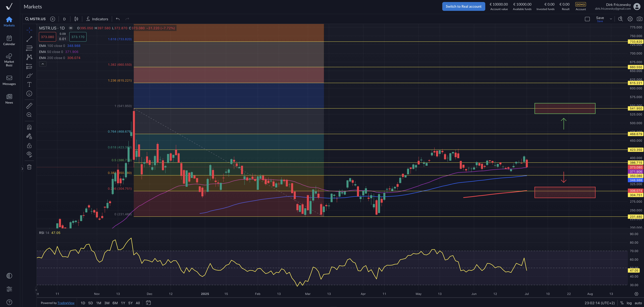Click Switch to Real account
The width and height of the screenshot is (644, 307).
pyautogui.click(x=463, y=6)
